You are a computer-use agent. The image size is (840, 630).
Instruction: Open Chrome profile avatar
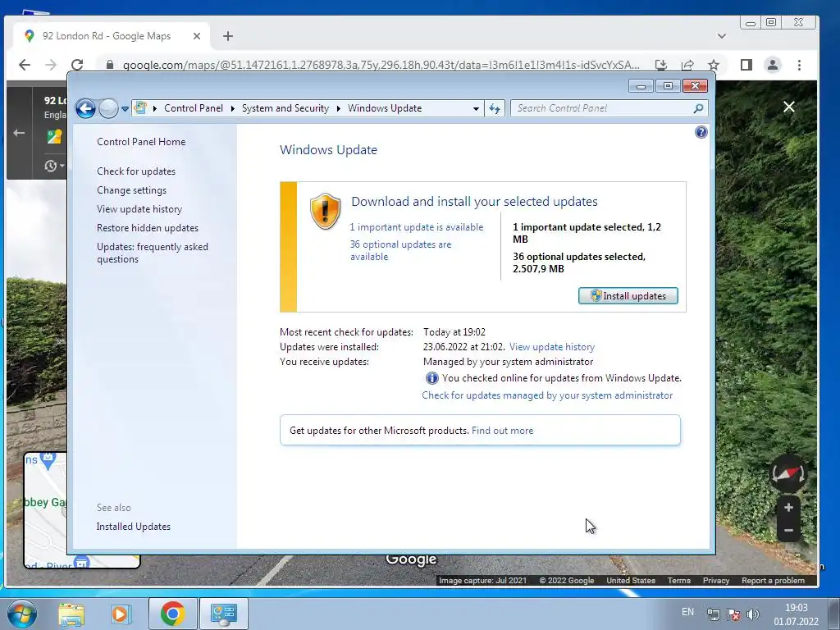[x=773, y=65]
